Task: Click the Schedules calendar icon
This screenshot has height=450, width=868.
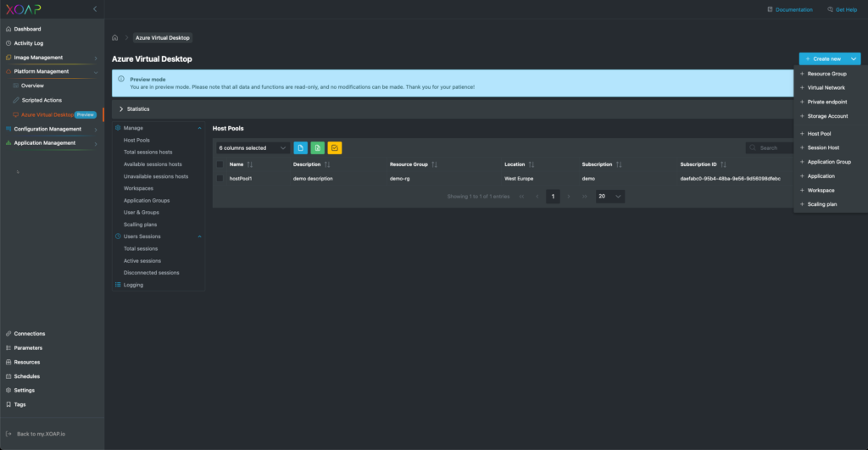Action: coord(8,376)
